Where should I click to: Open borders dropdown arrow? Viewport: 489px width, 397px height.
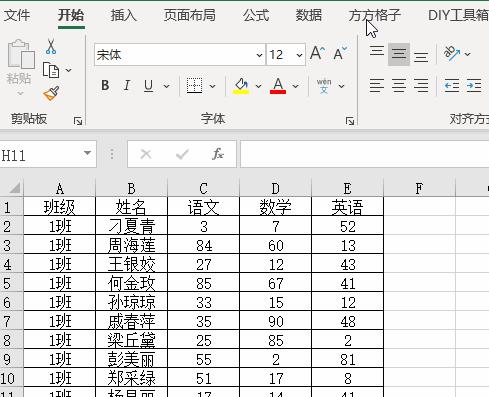point(213,86)
